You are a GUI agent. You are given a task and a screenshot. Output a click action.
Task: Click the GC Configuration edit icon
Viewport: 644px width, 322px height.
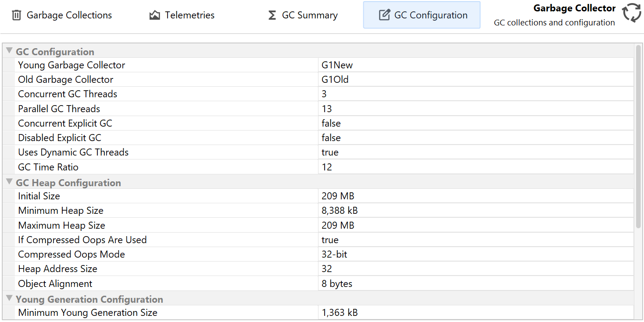pyautogui.click(x=384, y=15)
